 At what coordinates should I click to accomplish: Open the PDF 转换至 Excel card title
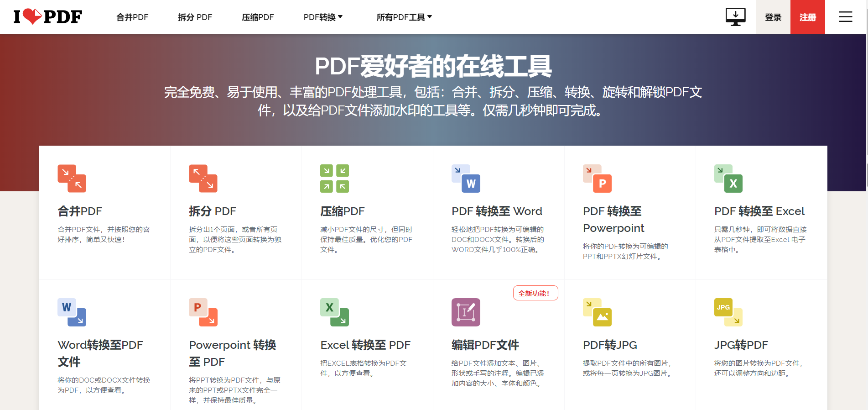(759, 211)
